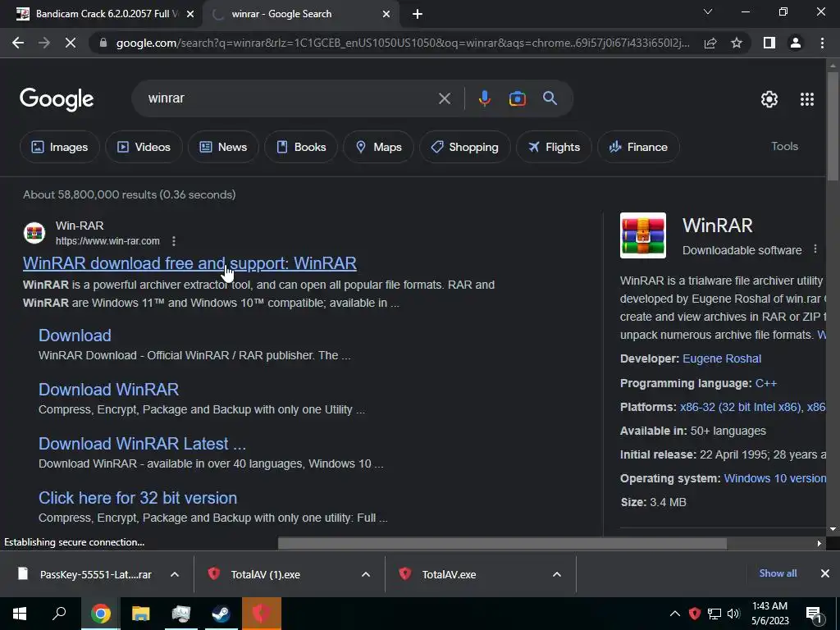The height and width of the screenshot is (630, 840).
Task: Click the Chrome address bar URL
Action: [x=402, y=43]
